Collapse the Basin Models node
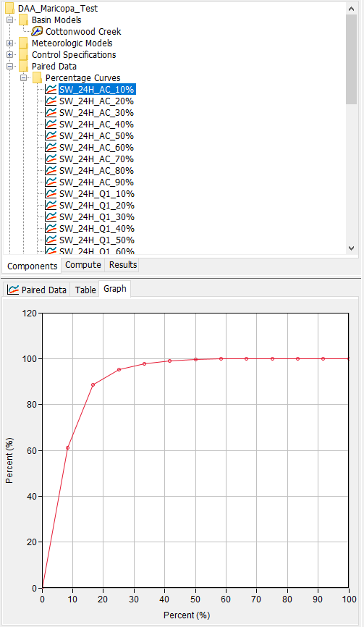 10,20
